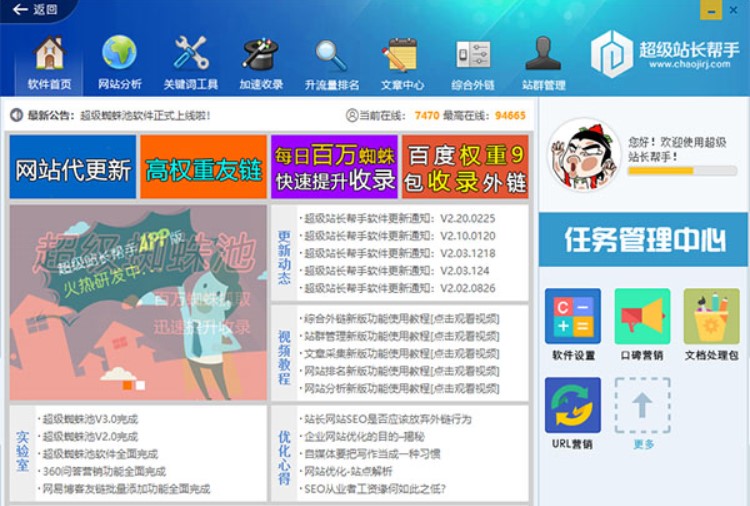Open 口碑营销 megaphone icon
This screenshot has width=750, height=506.
[x=642, y=316]
